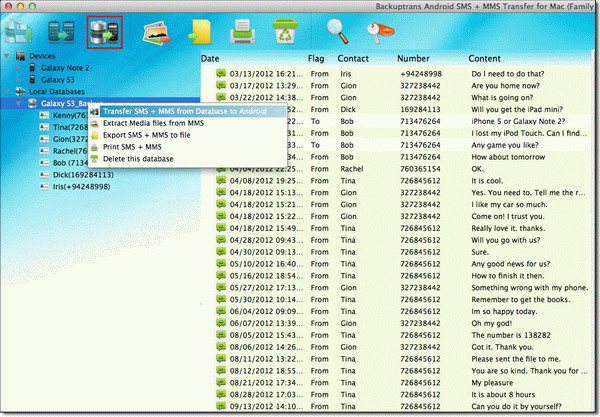Select message 'Any game you like?'

click(505, 145)
